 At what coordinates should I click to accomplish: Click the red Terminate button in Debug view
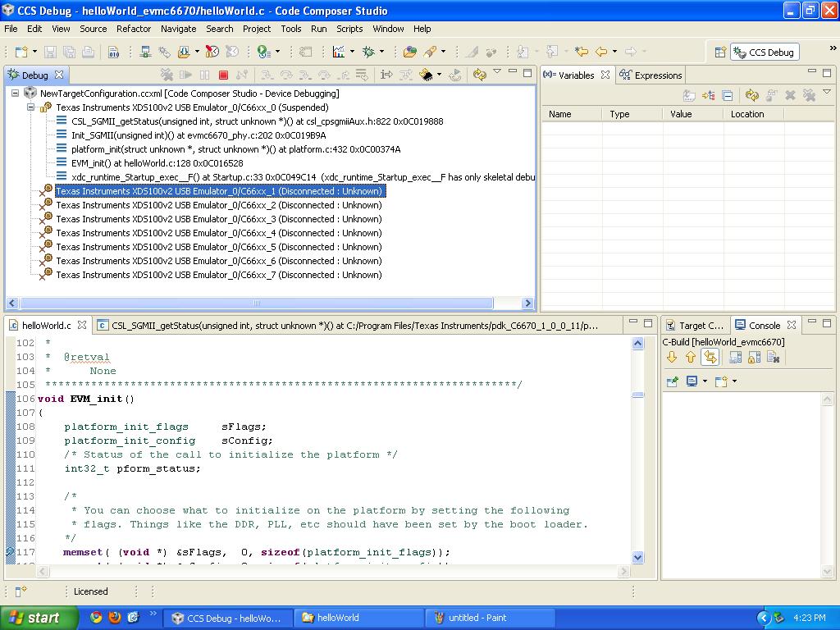coord(223,75)
